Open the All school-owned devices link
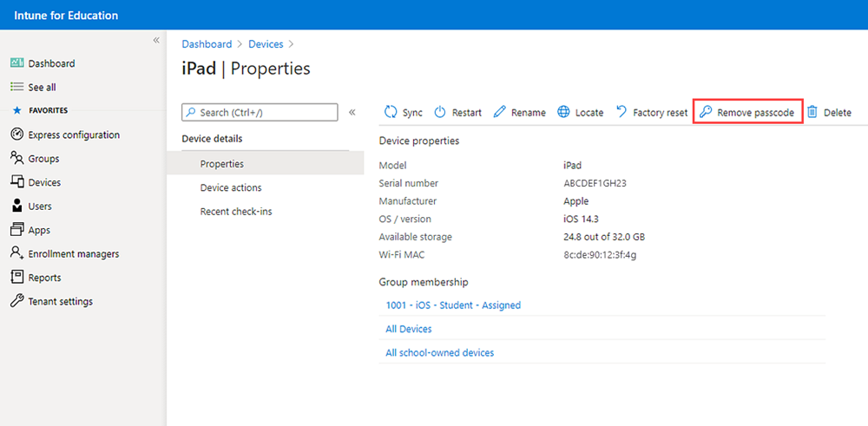 coord(439,352)
